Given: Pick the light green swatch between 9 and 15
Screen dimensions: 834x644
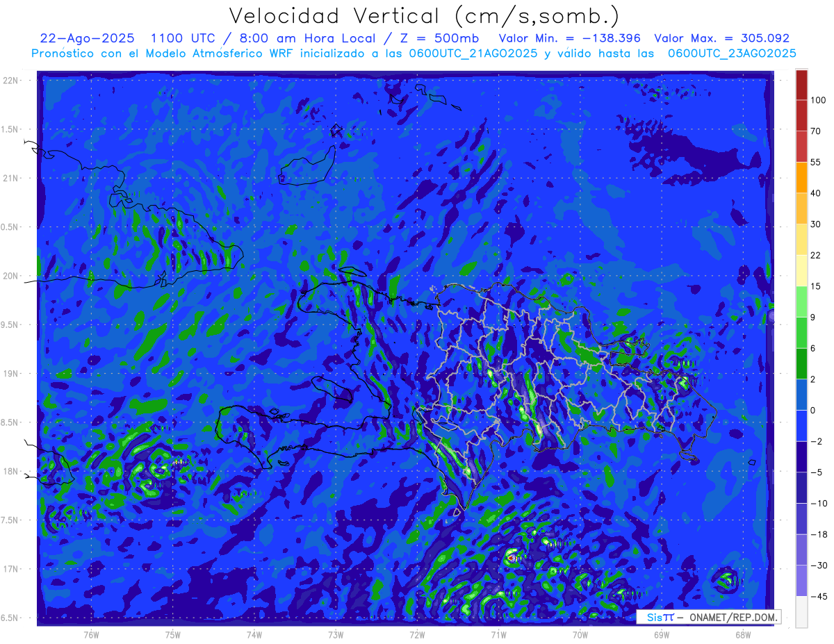Looking at the screenshot, I should click(x=801, y=302).
